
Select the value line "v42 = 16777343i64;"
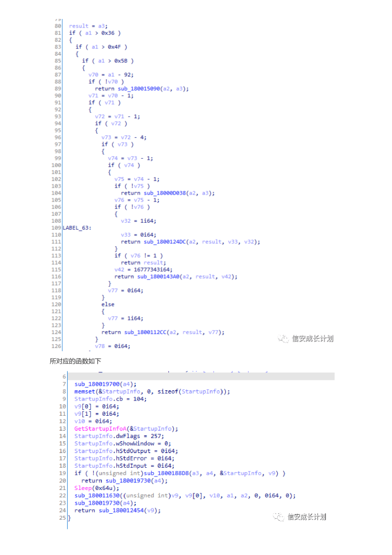[x=143, y=269]
